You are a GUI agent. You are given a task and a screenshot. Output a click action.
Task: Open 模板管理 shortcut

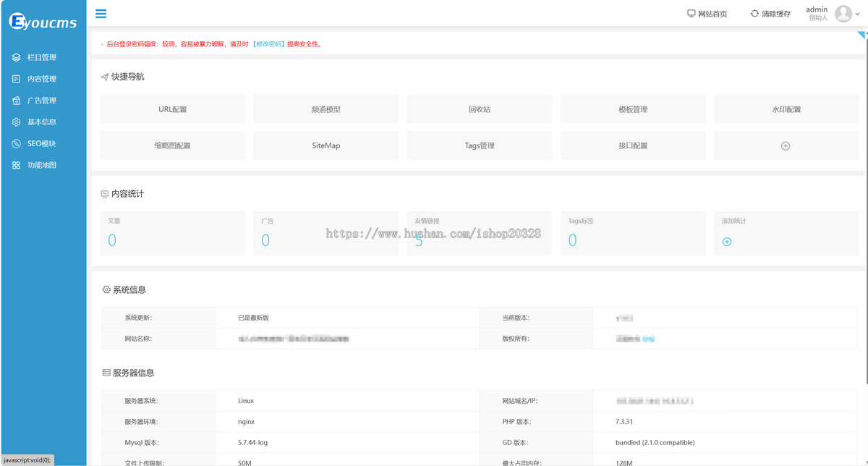[x=633, y=109]
